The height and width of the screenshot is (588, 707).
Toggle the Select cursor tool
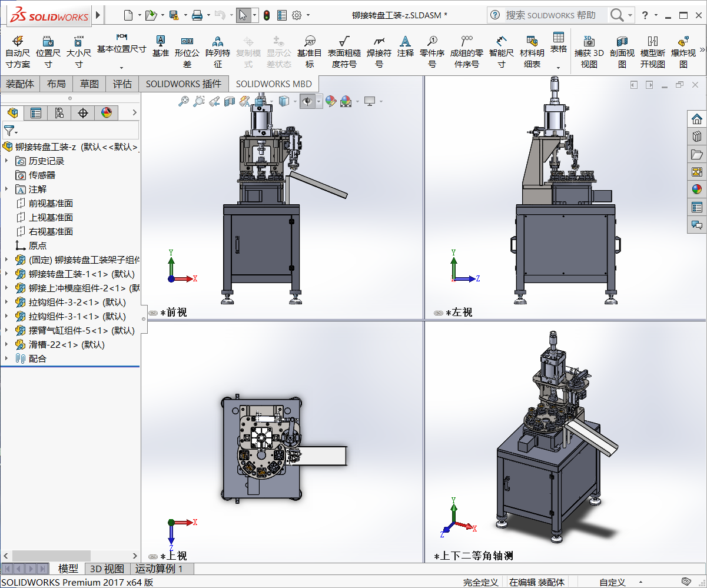tap(243, 15)
